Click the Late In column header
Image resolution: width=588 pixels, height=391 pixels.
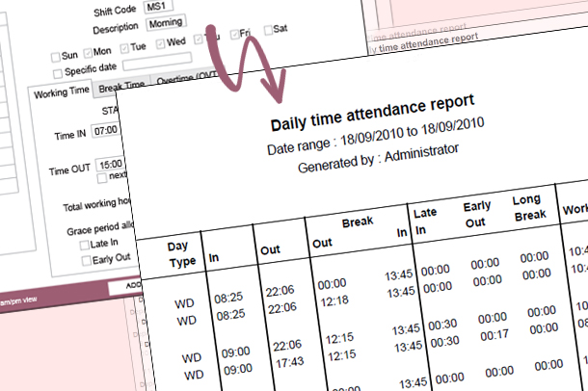[423, 222]
